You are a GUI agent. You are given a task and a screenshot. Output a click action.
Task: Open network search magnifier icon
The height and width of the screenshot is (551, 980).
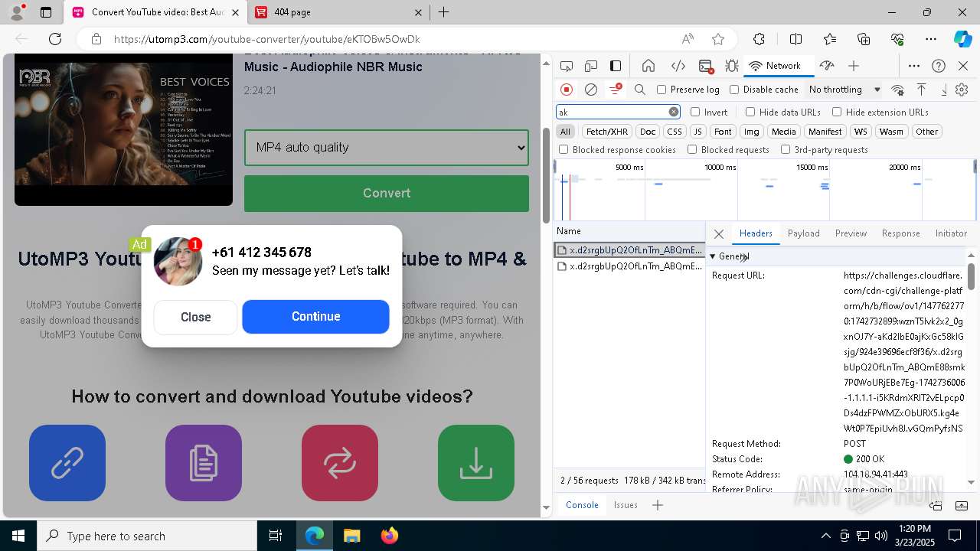(640, 90)
